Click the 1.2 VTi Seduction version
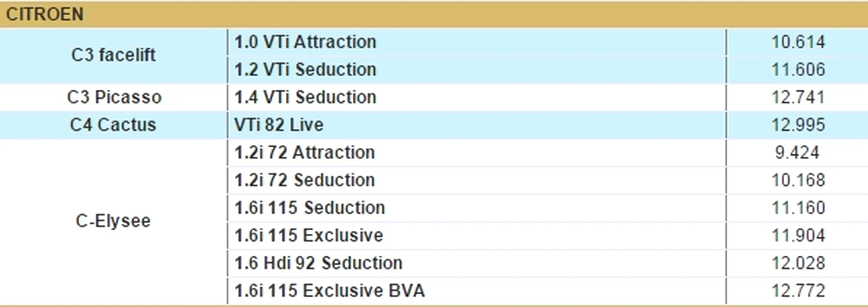Image resolution: width=868 pixels, height=307 pixels. 305,69
